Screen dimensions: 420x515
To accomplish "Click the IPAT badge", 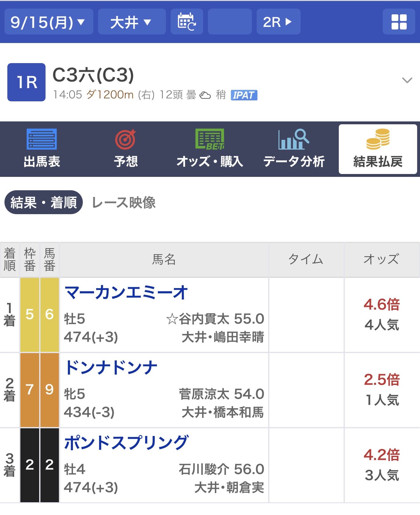I will [244, 95].
